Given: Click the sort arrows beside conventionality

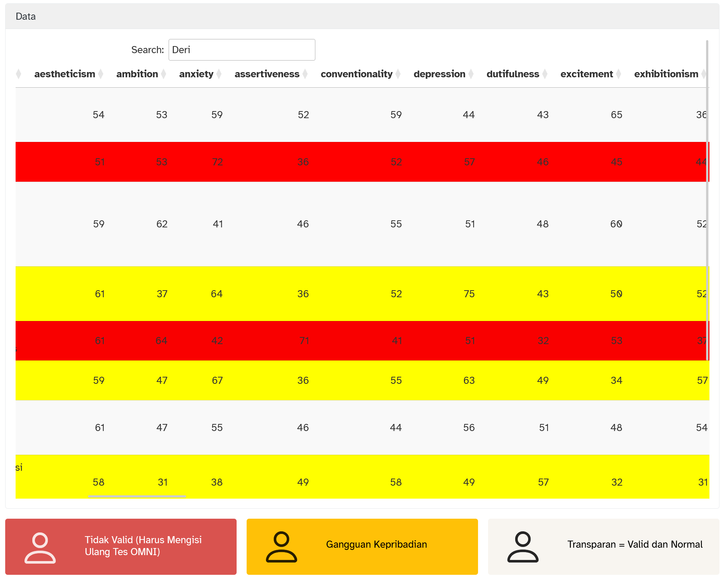Looking at the screenshot, I should click(398, 74).
